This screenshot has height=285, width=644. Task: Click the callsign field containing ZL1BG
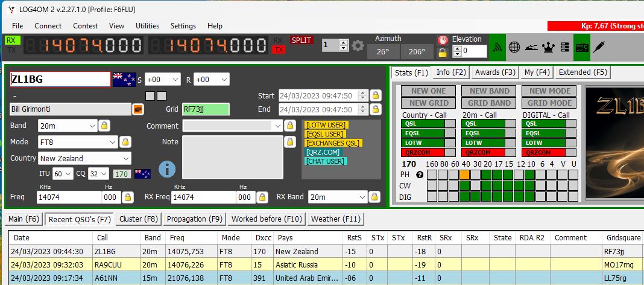(x=60, y=79)
